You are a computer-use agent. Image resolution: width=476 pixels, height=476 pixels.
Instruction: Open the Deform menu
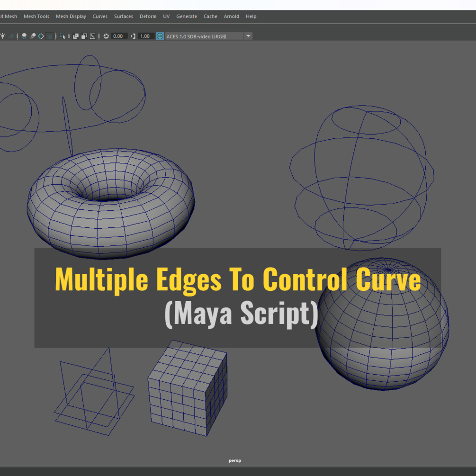[x=148, y=17]
